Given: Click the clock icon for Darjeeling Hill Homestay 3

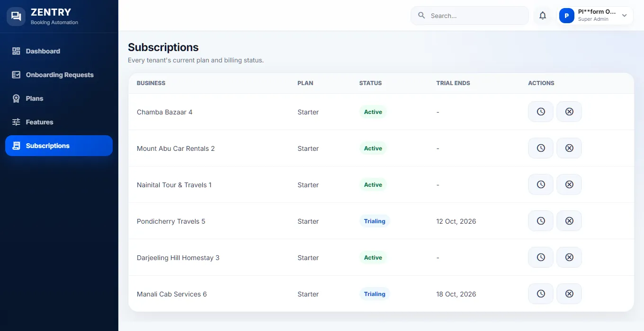Looking at the screenshot, I should coord(541,257).
